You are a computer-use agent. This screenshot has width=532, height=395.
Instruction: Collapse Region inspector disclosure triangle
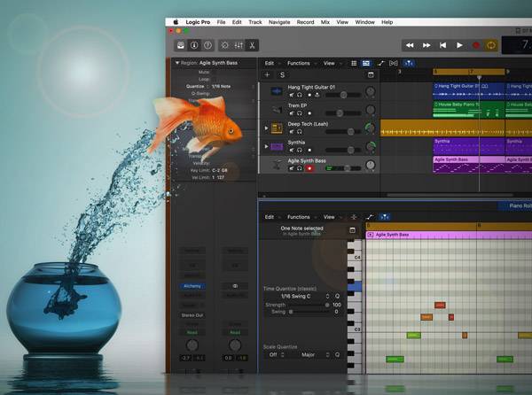click(177, 63)
